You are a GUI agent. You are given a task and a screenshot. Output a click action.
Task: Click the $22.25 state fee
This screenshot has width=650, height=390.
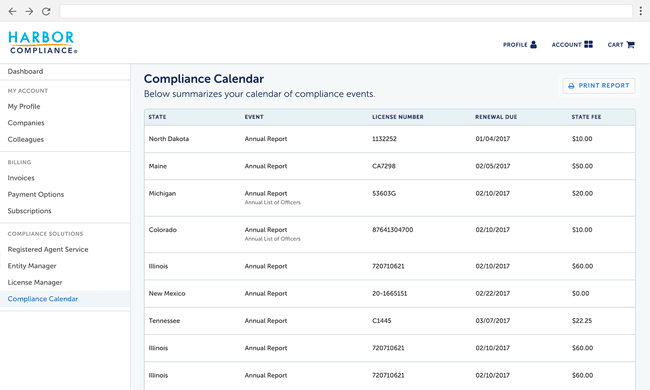[582, 321]
